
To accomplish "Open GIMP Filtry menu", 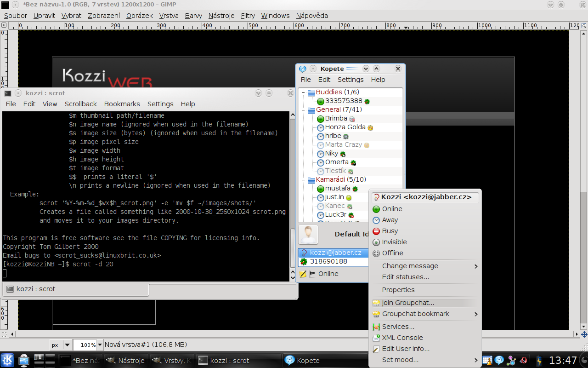I will click(248, 16).
